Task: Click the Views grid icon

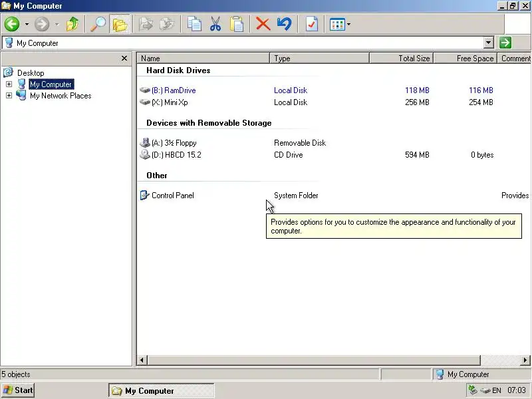Action: pos(337,25)
